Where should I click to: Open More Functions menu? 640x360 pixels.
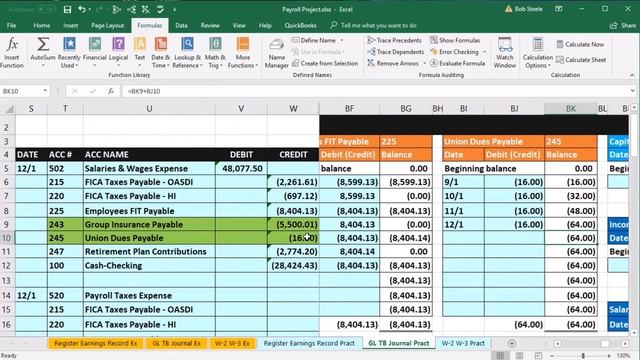click(x=242, y=53)
